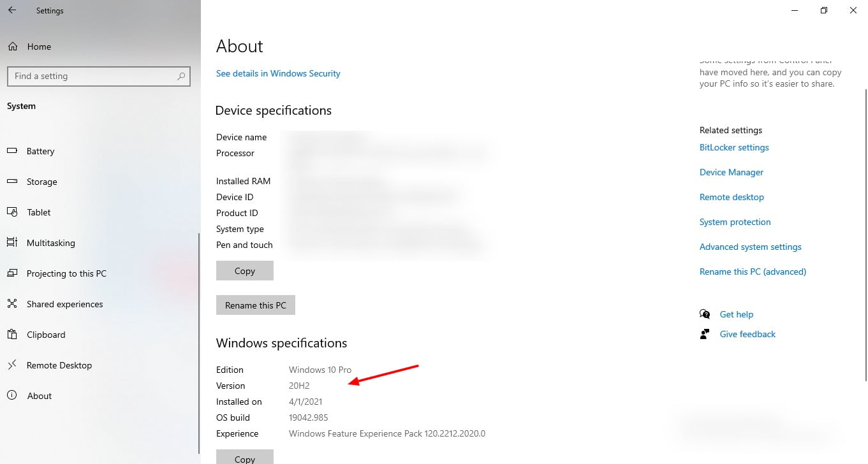Click the back arrow in Settings
Screen dimensions: 868x464
click(x=12, y=10)
